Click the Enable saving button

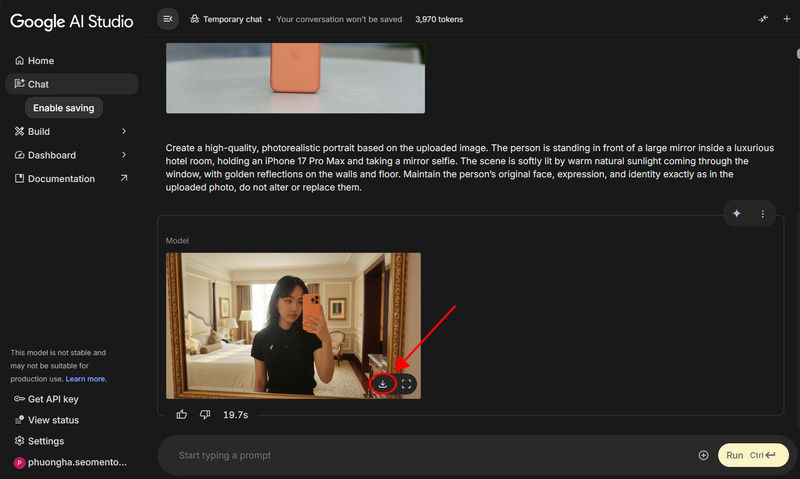tap(63, 108)
